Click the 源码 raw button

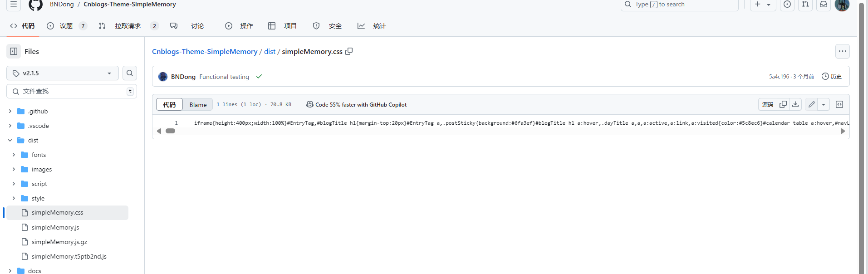pyautogui.click(x=767, y=104)
